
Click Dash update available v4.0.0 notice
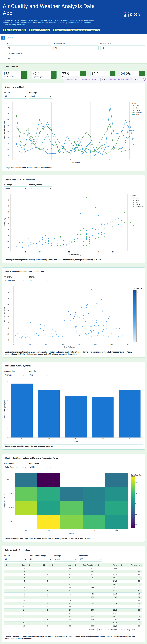tap(120, 79)
